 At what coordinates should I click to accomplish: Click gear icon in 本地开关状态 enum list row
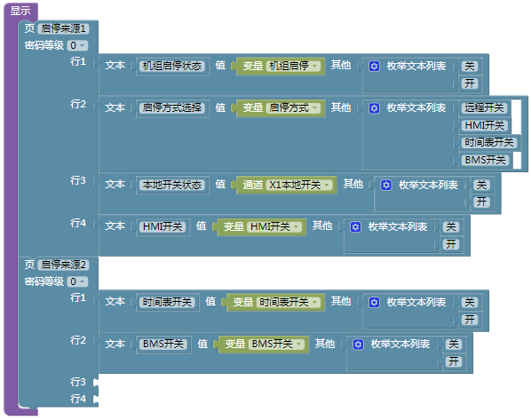coord(386,185)
